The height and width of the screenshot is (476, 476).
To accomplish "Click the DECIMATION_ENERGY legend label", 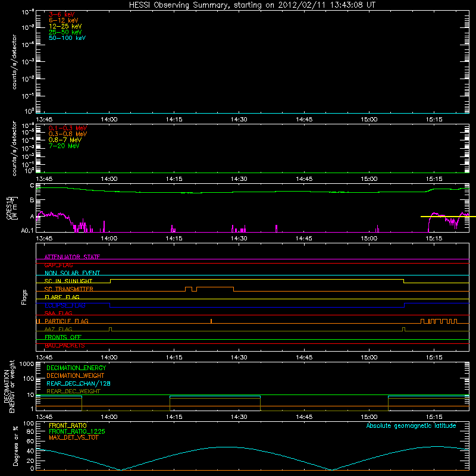I will click(76, 368).
